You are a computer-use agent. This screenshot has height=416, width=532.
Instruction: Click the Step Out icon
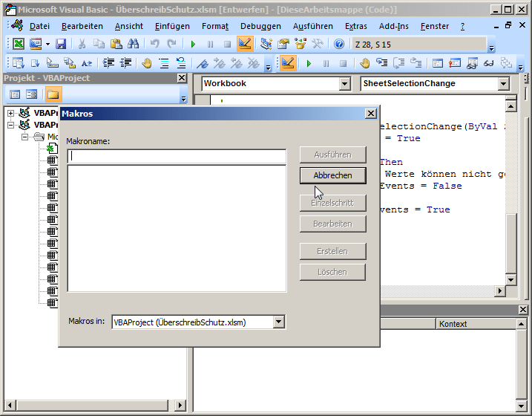pyautogui.click(x=416, y=63)
